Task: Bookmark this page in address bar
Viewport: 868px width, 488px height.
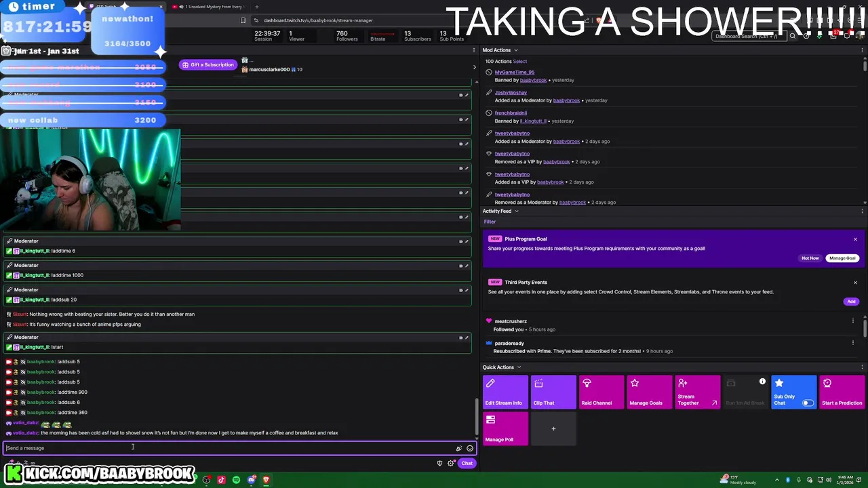Action: click(x=243, y=20)
